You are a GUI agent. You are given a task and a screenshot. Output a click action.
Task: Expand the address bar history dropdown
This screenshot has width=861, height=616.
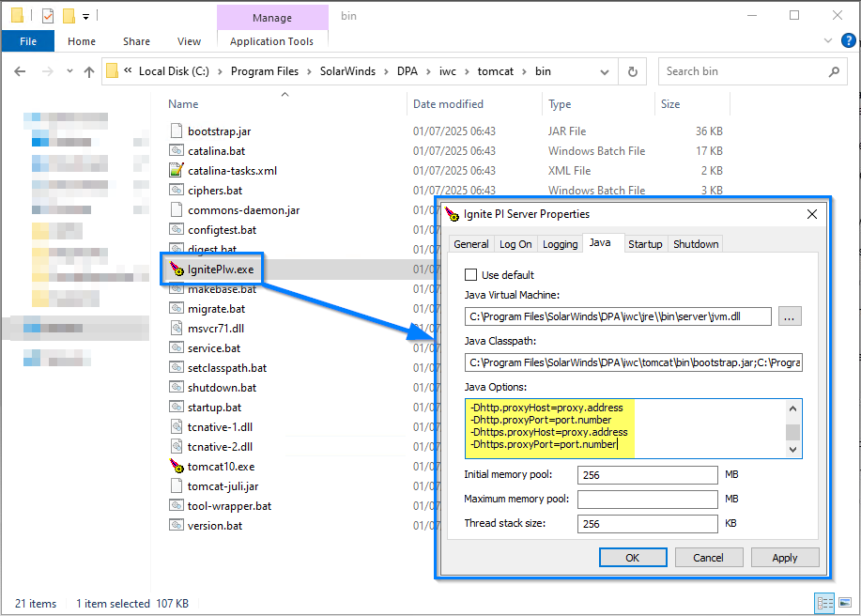605,72
